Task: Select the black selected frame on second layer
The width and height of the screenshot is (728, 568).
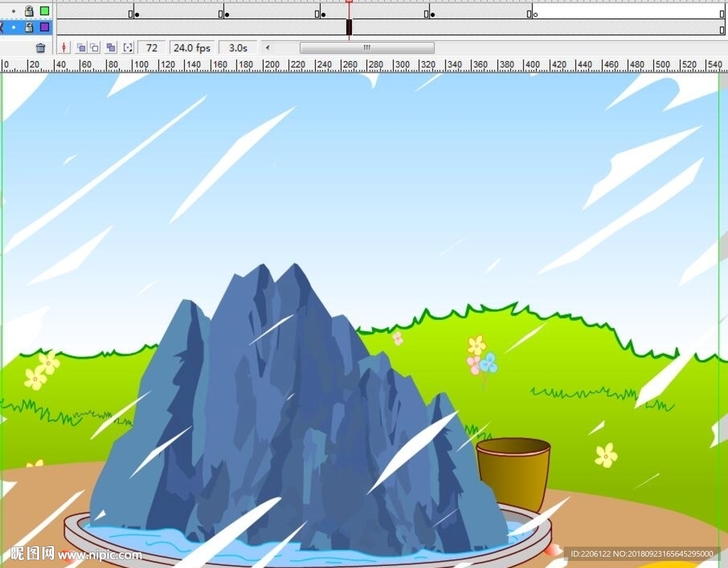Action: coord(349,27)
